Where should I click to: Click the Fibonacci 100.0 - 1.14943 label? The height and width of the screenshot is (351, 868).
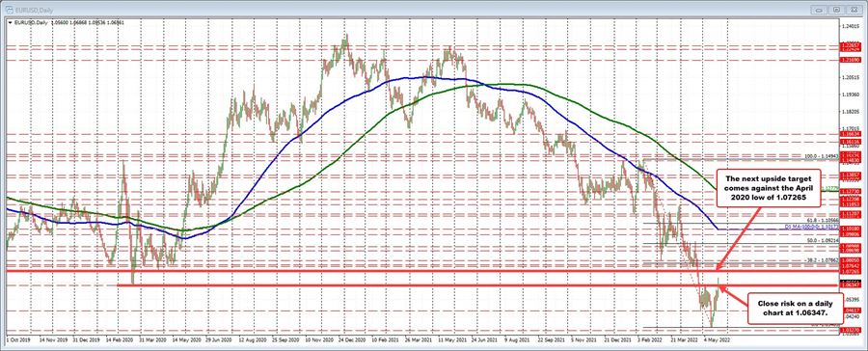[x=822, y=157]
